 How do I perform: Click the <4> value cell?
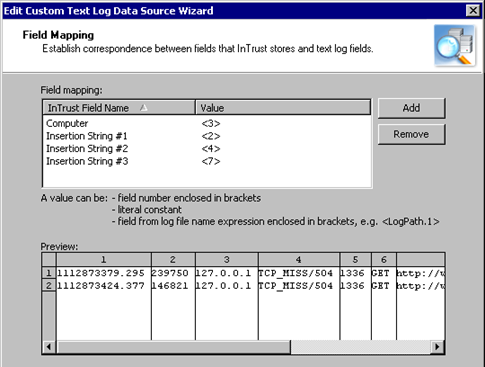[x=211, y=149]
